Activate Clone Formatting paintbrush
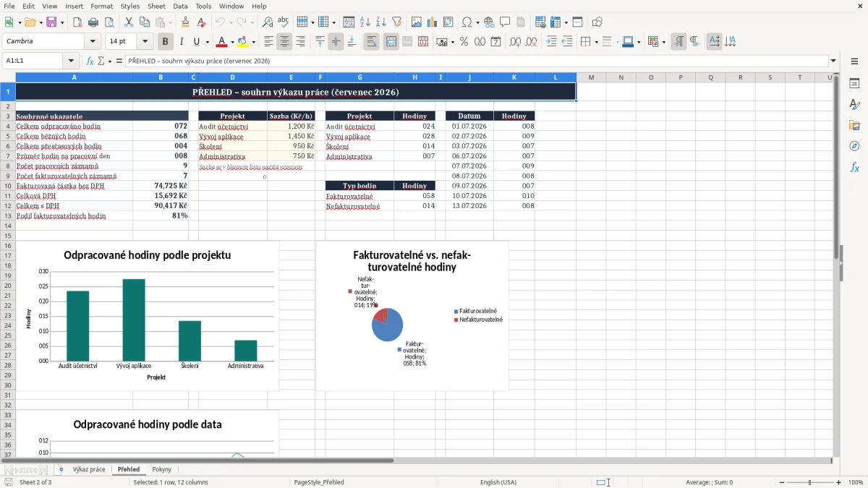The height and width of the screenshot is (488, 868). tap(185, 22)
